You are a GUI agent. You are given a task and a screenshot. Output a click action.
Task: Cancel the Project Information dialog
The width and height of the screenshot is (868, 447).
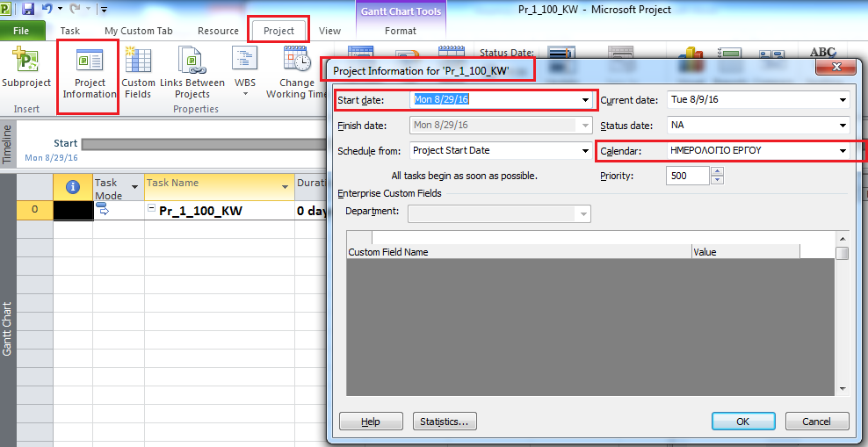tap(816, 422)
